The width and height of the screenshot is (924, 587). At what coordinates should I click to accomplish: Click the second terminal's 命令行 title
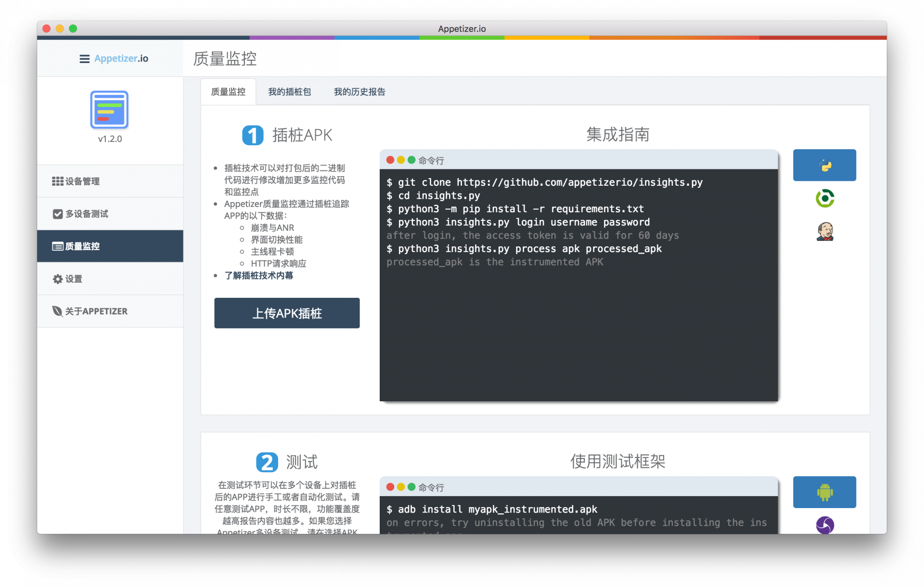click(431, 487)
